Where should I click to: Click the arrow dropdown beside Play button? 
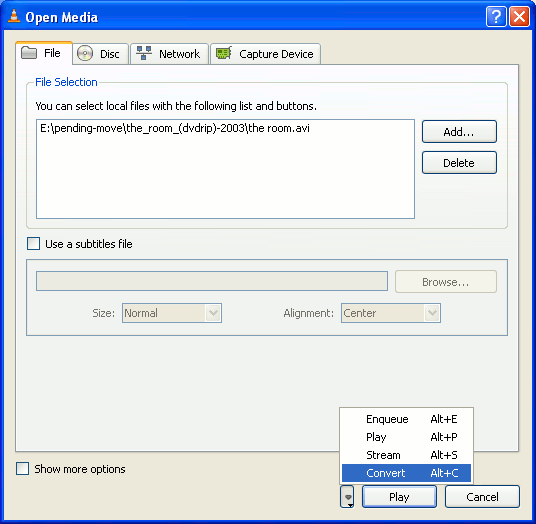pos(347,497)
